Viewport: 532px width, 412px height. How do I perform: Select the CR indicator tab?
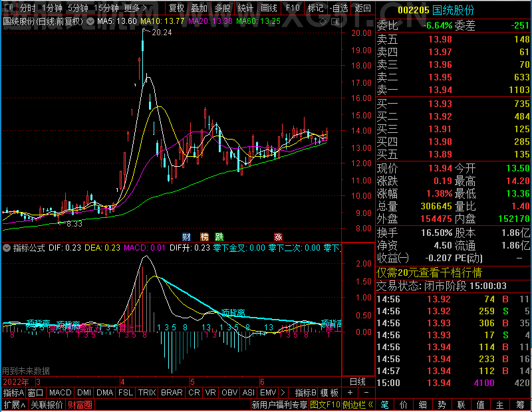[194, 393]
